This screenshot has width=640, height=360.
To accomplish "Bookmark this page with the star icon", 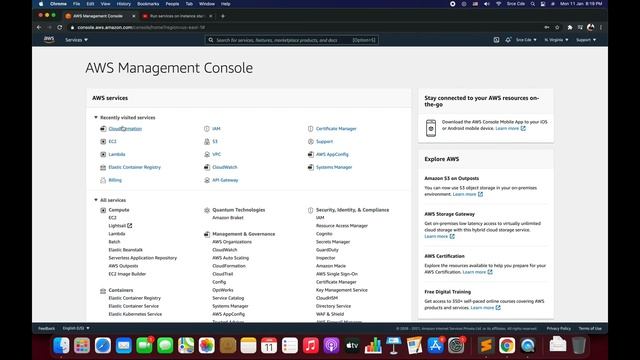I will 557,27.
